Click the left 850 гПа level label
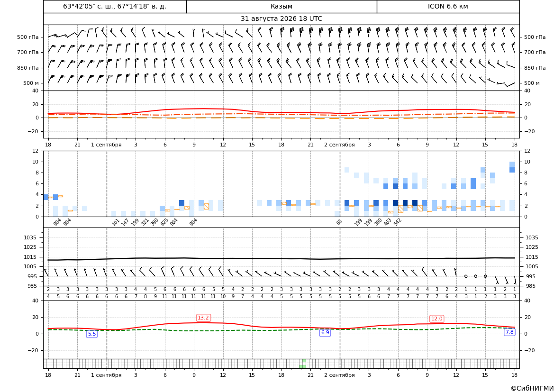The image size is (554, 392). click(28, 67)
